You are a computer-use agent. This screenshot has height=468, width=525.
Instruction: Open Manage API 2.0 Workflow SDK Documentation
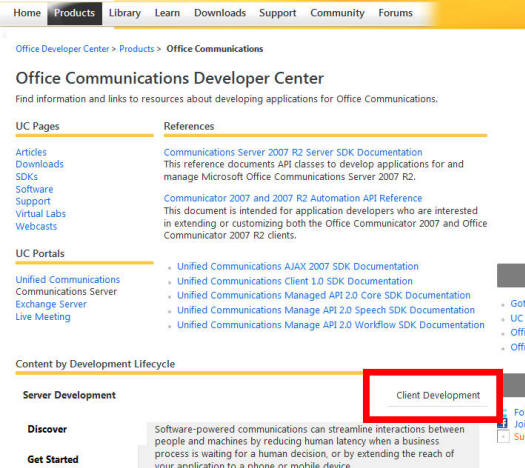[x=331, y=325]
